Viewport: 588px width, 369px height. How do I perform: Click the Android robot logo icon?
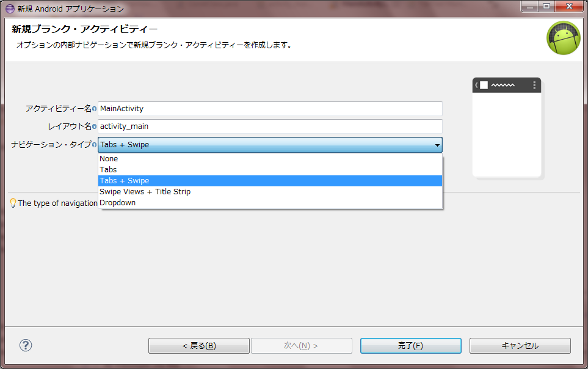tap(563, 38)
